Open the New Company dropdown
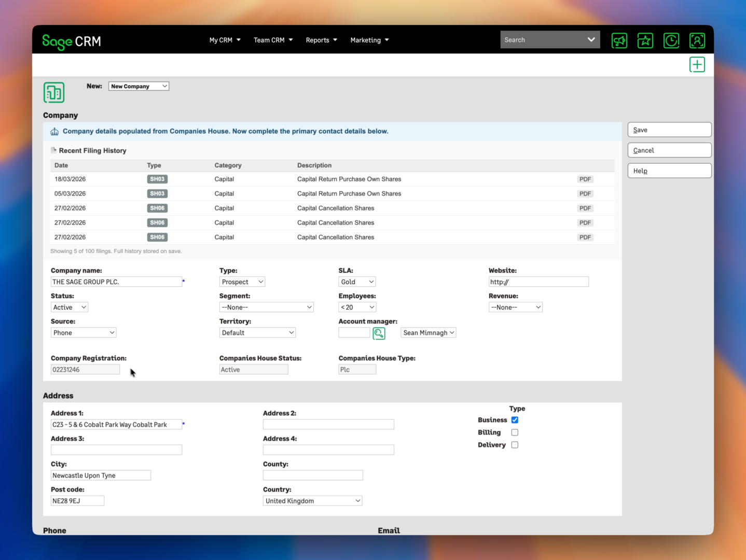This screenshot has width=746, height=560. click(x=138, y=86)
